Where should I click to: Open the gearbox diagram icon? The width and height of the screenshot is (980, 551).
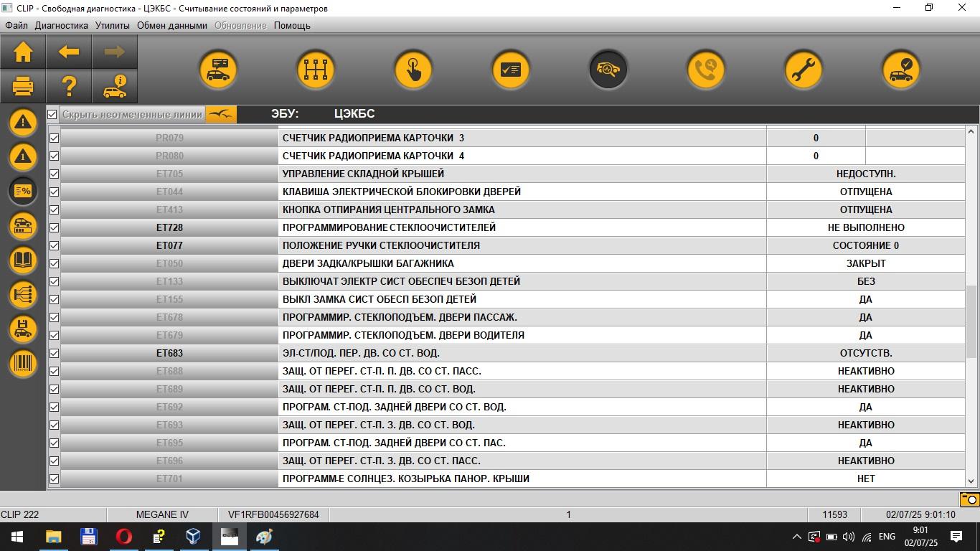click(x=316, y=70)
